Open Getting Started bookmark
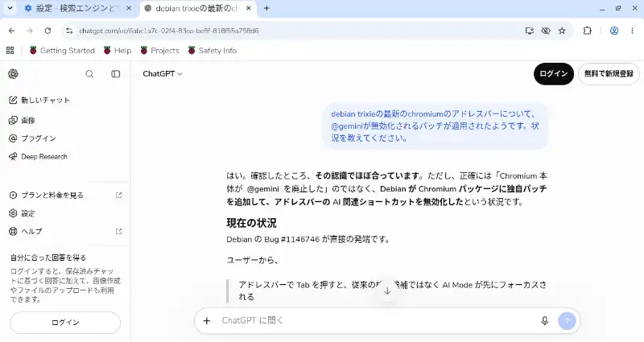The height and width of the screenshot is (342, 644). tap(62, 51)
